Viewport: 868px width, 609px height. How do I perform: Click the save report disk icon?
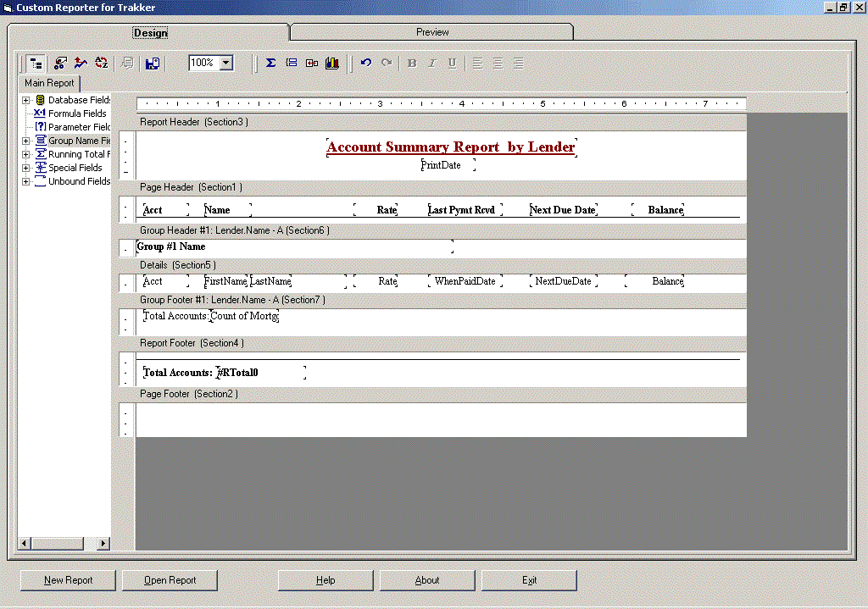point(153,64)
